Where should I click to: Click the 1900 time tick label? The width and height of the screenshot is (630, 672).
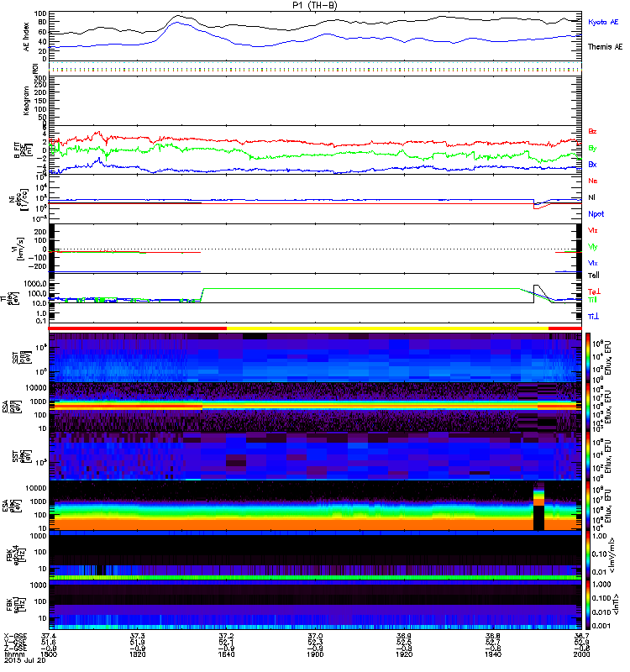coord(316,654)
